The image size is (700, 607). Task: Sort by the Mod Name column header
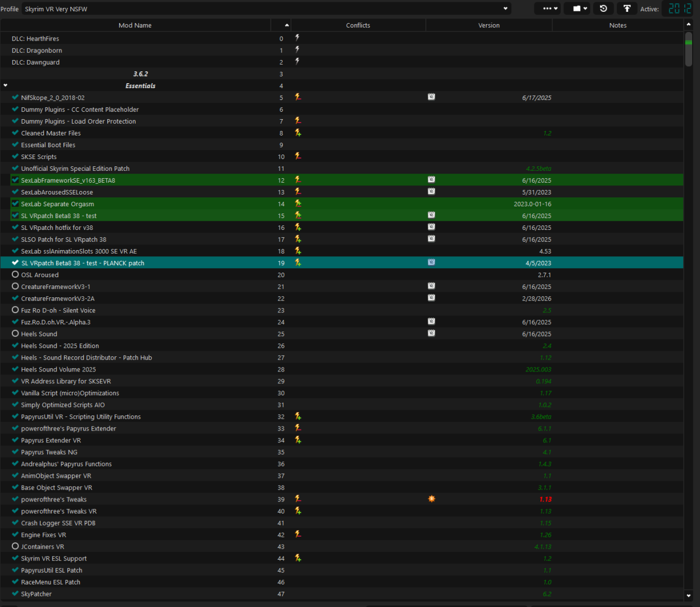pos(135,25)
